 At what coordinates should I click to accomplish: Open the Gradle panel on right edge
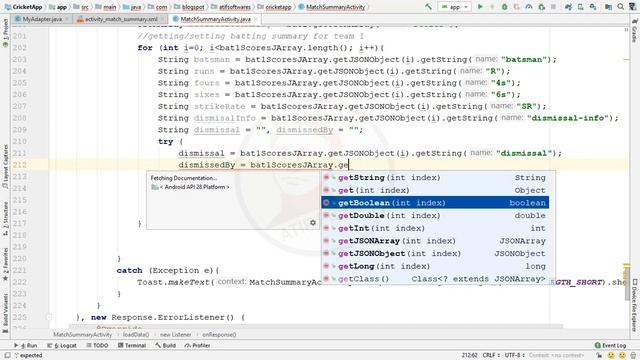(634, 30)
